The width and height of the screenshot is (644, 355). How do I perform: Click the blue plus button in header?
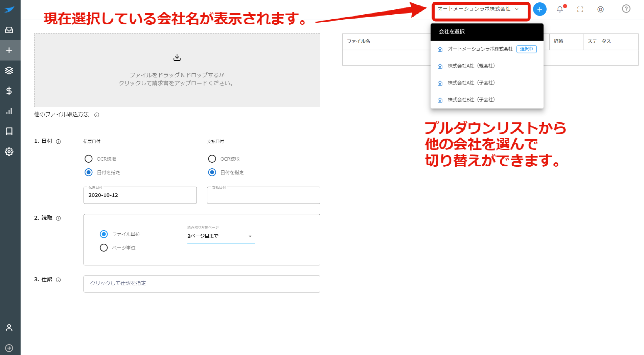(539, 9)
